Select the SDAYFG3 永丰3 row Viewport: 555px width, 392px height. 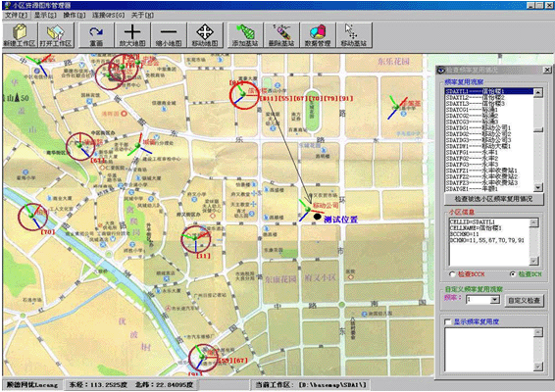pyautogui.click(x=488, y=165)
